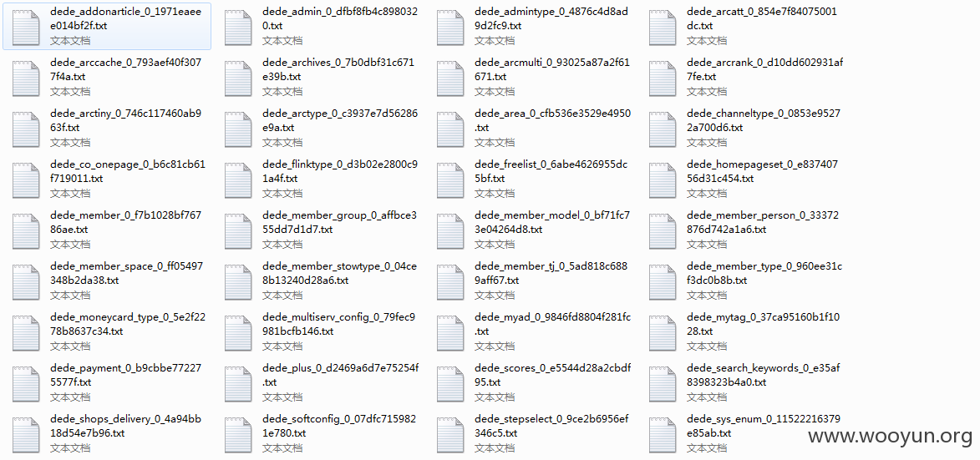
Task: Select the dede_flinktype file icon
Action: pos(239,179)
